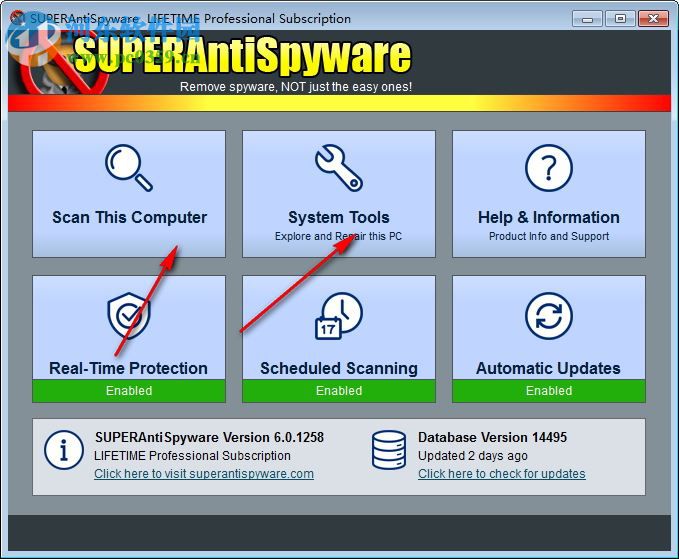Visit superantispyware.com link
The width and height of the screenshot is (679, 559).
tap(204, 474)
